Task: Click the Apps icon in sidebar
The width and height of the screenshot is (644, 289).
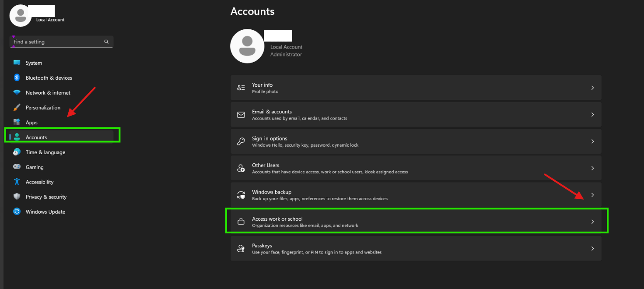Action: [x=17, y=122]
